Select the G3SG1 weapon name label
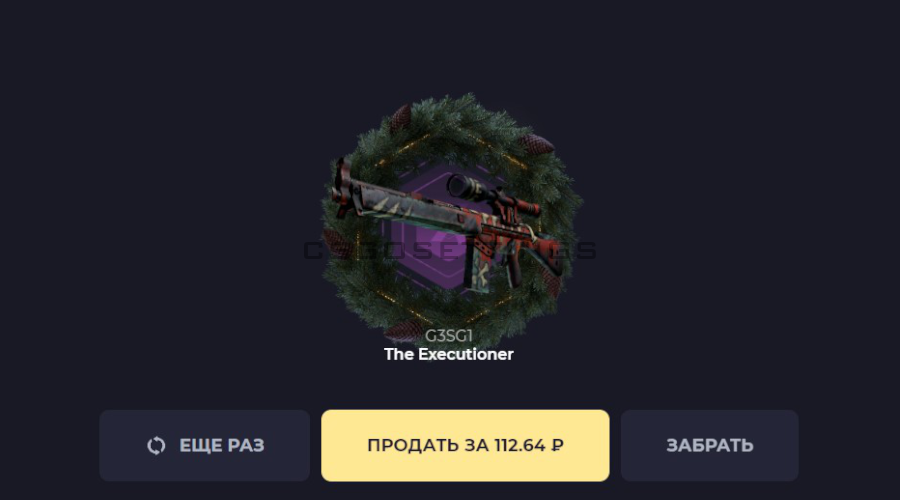900x500 pixels. [x=449, y=335]
